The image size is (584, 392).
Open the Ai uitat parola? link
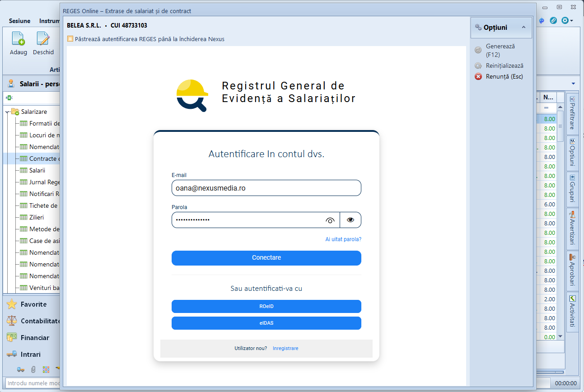tap(343, 239)
